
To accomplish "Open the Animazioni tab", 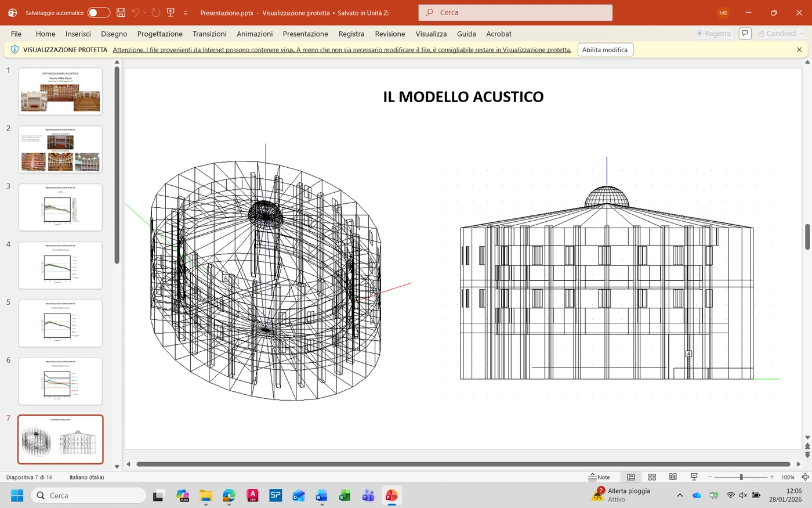I will coord(255,34).
